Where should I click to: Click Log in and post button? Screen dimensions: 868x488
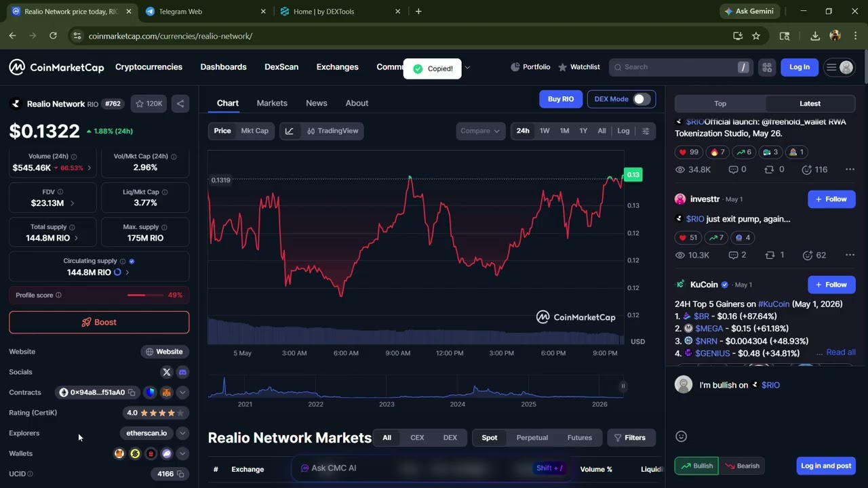pyautogui.click(x=826, y=466)
